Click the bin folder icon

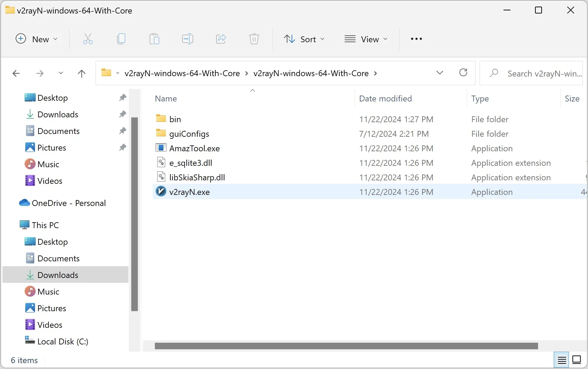(161, 118)
